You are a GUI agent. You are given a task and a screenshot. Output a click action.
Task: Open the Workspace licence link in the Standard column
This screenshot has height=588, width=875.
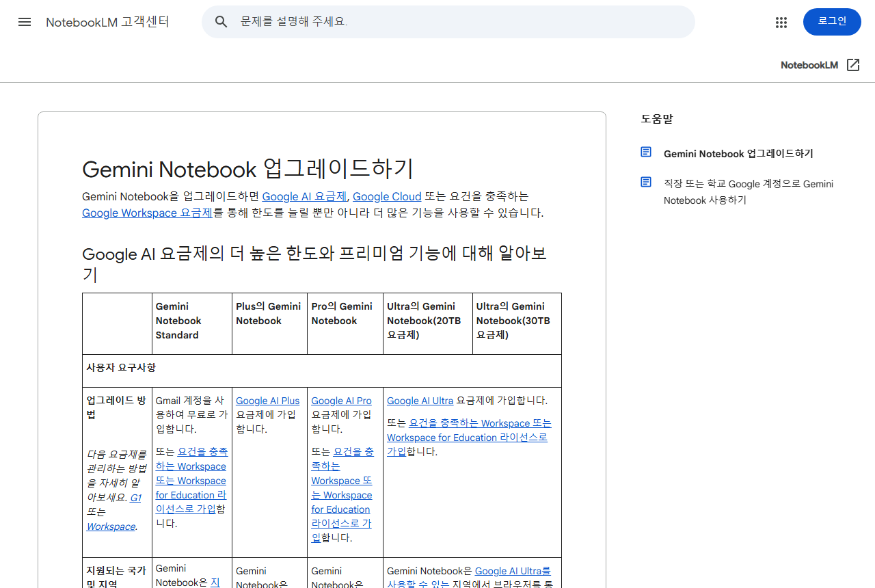(191, 481)
